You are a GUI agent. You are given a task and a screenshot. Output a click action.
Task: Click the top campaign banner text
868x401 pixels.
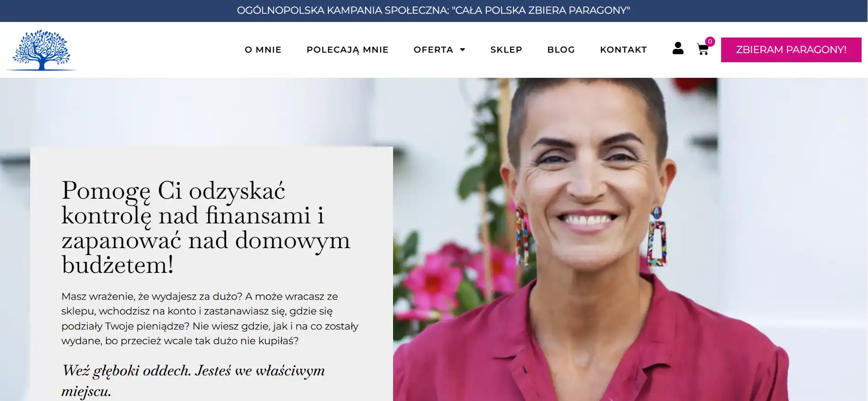pos(433,10)
